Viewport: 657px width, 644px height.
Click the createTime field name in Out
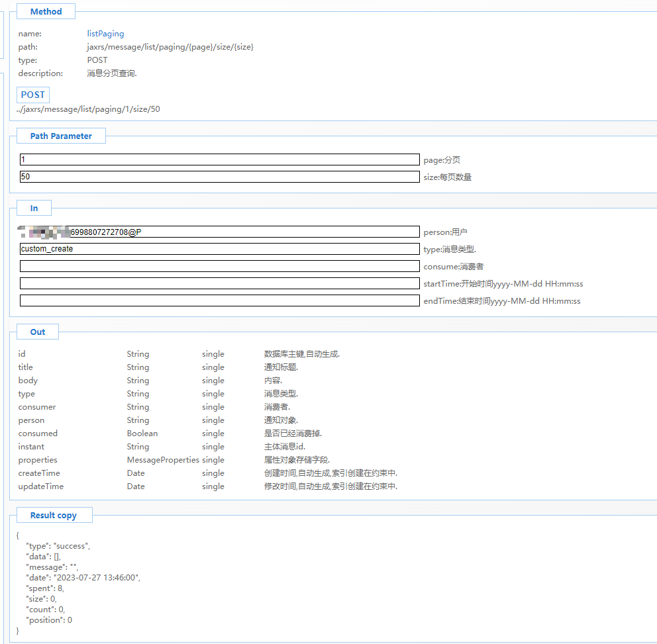point(39,473)
